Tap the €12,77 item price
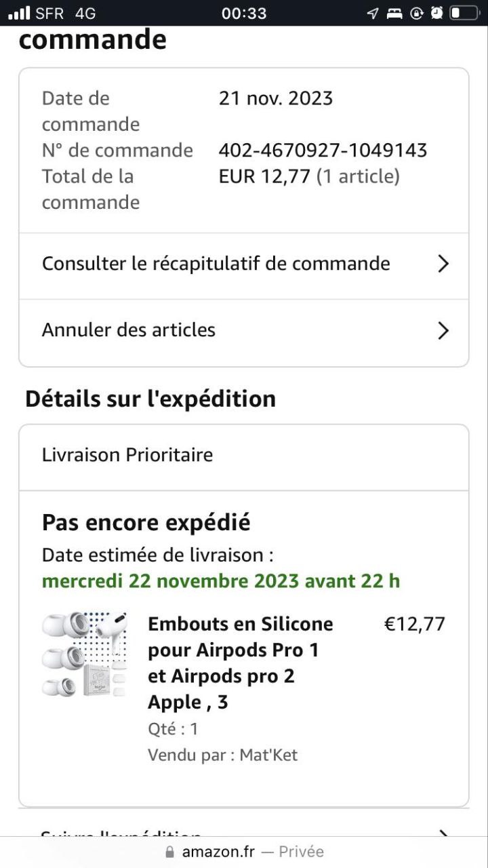Screen dimensions: 488x868 415,624
